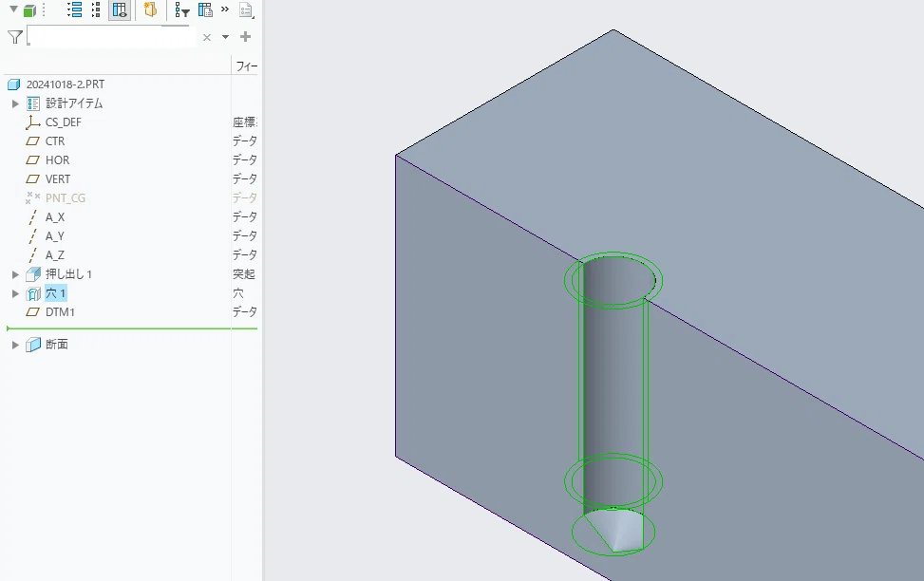The width and height of the screenshot is (924, 581).
Task: Click the CTR plane icon
Action: (33, 141)
